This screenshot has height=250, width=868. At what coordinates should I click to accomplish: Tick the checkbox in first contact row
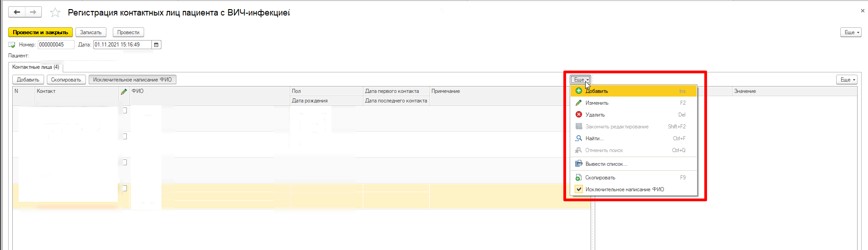124,110
